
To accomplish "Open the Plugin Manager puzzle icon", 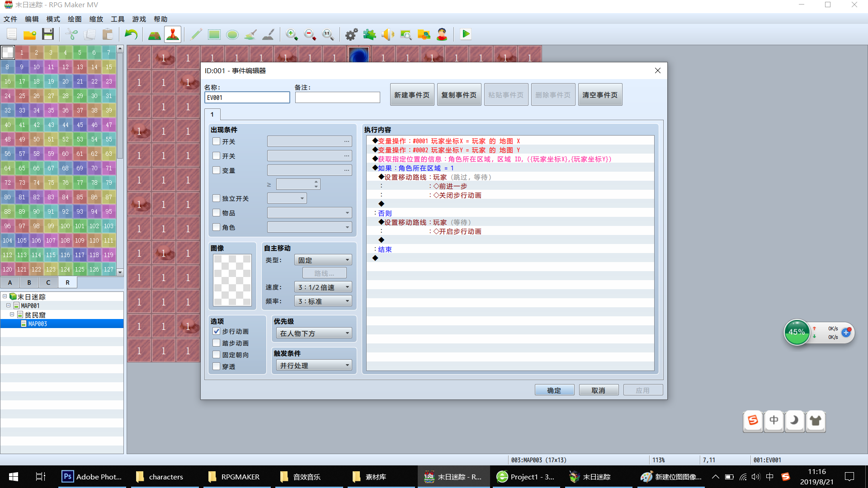I will pos(370,34).
